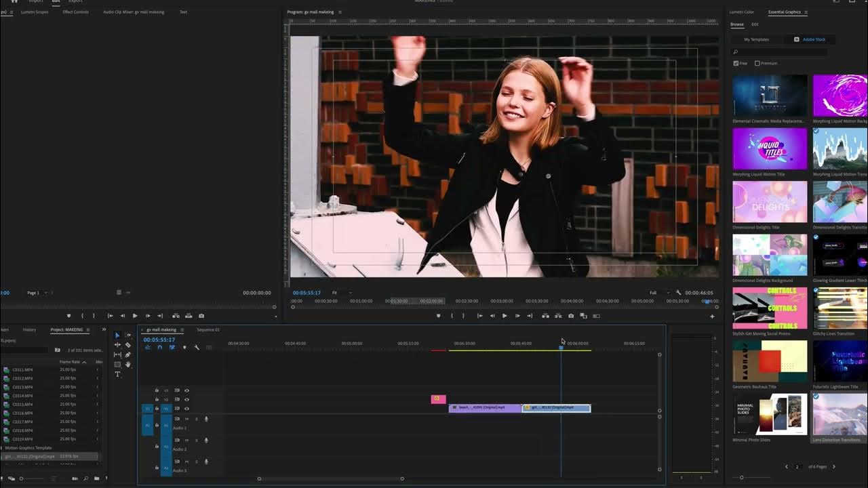The image size is (868, 488).
Task: Enable voice-over record on Audio 3
Action: click(x=206, y=462)
